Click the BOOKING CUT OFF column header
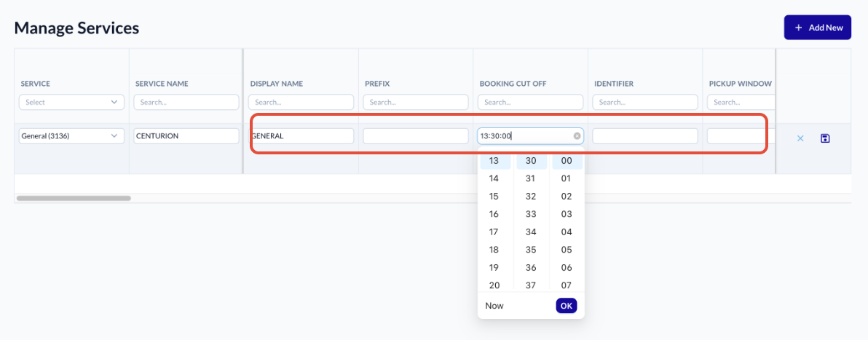Screen dimensions: 868x340 coord(512,84)
